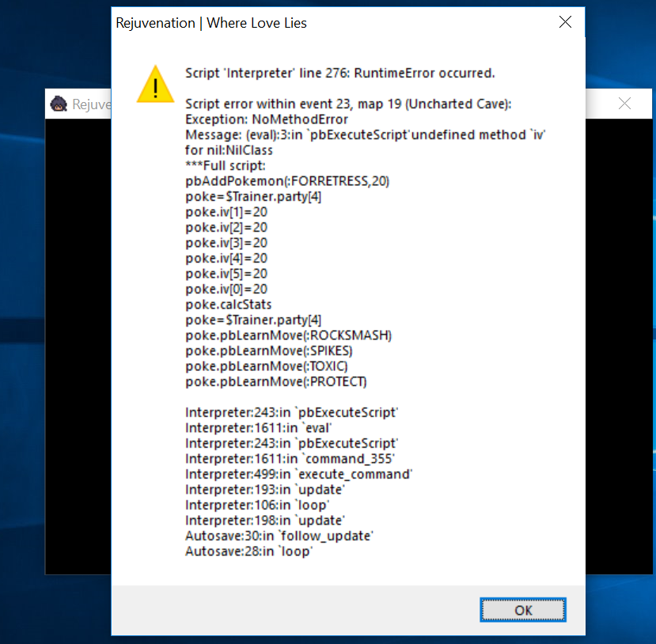Click the 'poke.iv[3]=20' line

click(x=226, y=243)
